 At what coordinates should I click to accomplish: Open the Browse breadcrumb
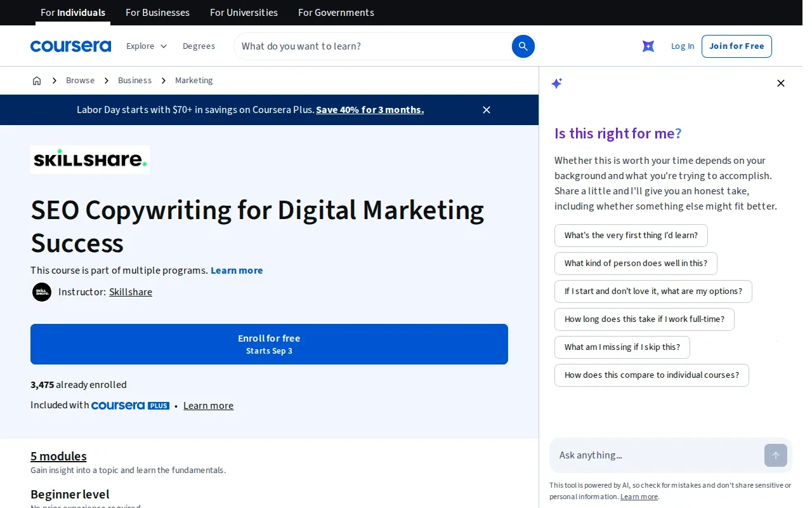pyautogui.click(x=80, y=81)
